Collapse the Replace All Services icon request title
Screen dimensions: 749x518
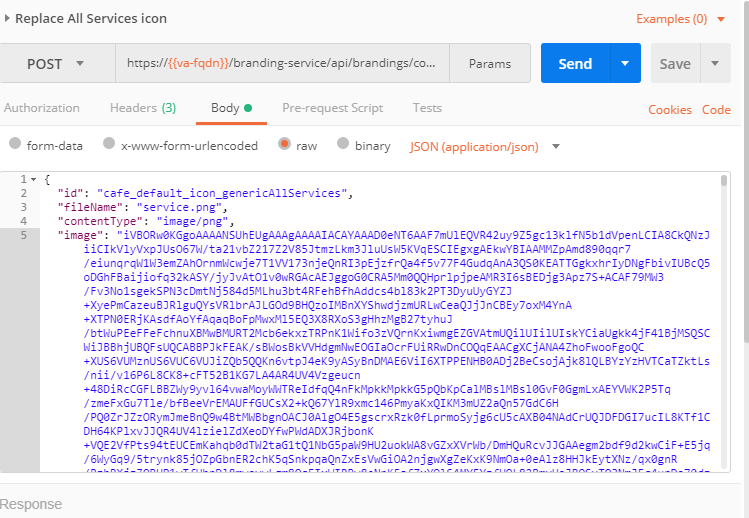[8, 19]
